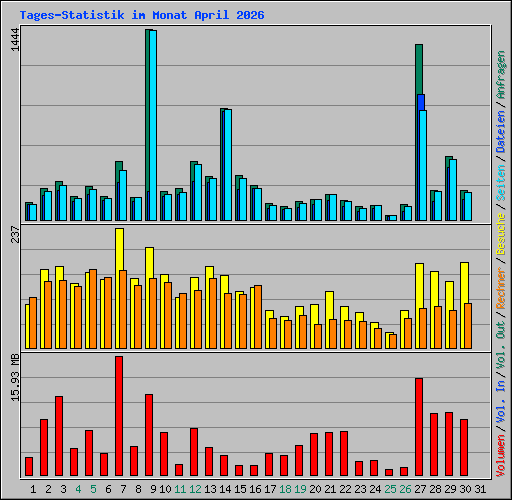Click the tallest cyan pages bar on day 9
Image resolution: width=512 pixels, height=500 pixels.
click(153, 125)
